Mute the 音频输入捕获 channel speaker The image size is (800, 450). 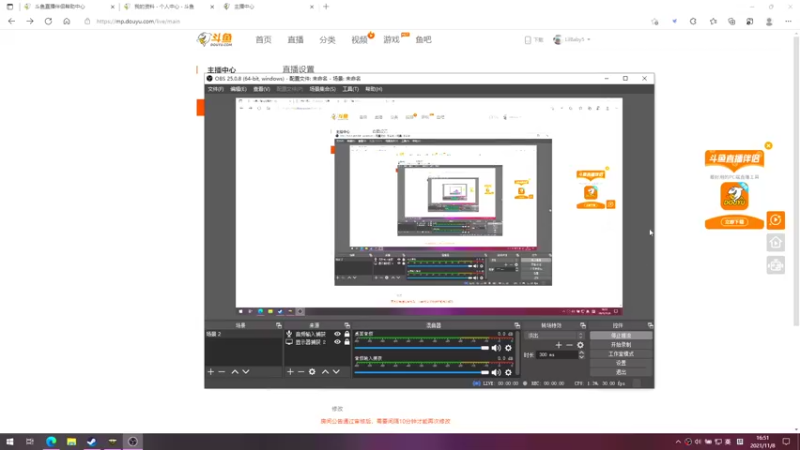pos(496,372)
